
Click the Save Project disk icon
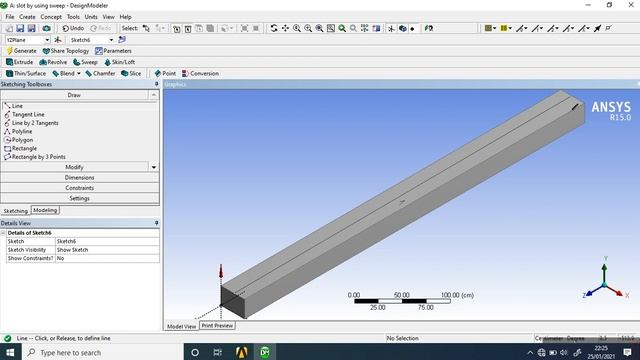pos(20,28)
